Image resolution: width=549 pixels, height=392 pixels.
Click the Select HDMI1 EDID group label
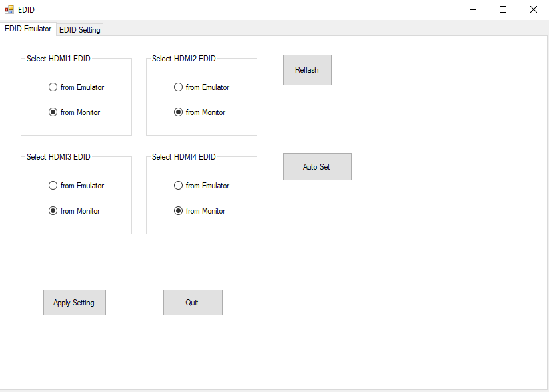tap(59, 59)
